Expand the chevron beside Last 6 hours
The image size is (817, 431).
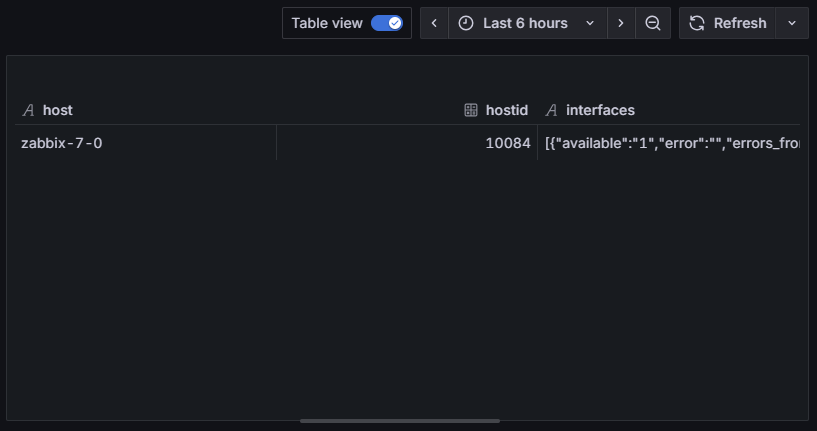pos(590,23)
